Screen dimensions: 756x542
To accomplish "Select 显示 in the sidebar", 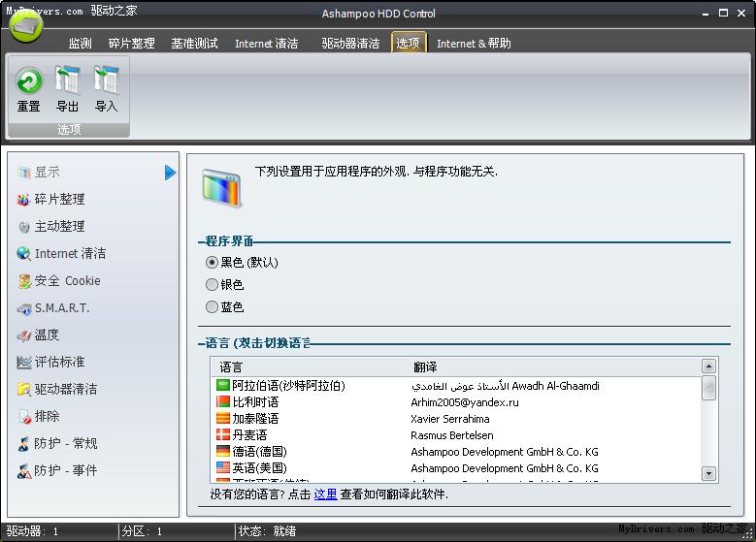I will (x=47, y=172).
